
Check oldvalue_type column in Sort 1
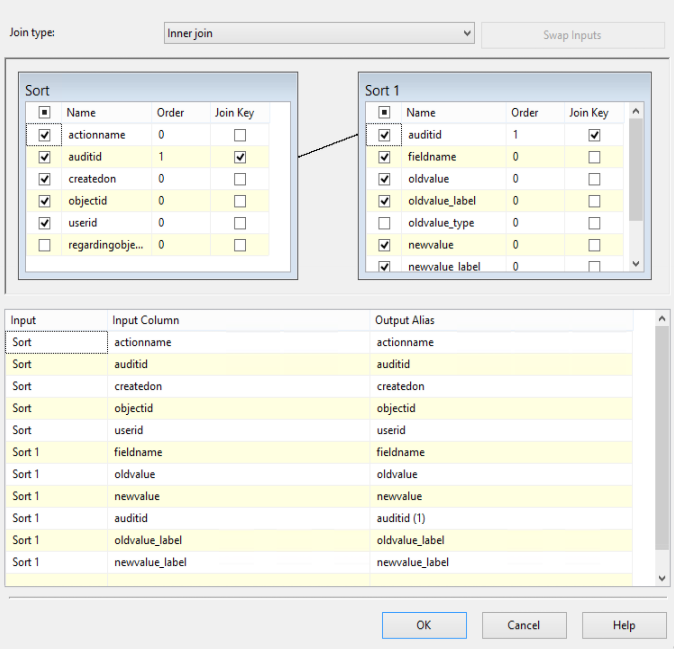[x=384, y=223]
